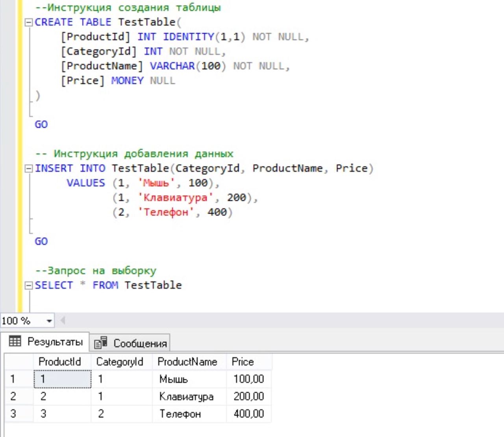Collapse the CREATE TABLE code block
504x437 pixels.
pyautogui.click(x=28, y=22)
